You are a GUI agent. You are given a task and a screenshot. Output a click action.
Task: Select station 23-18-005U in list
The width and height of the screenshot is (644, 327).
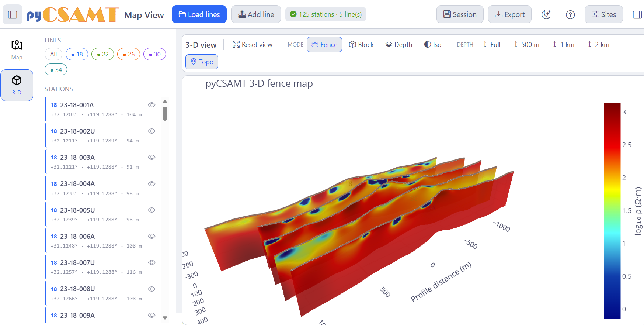click(102, 214)
